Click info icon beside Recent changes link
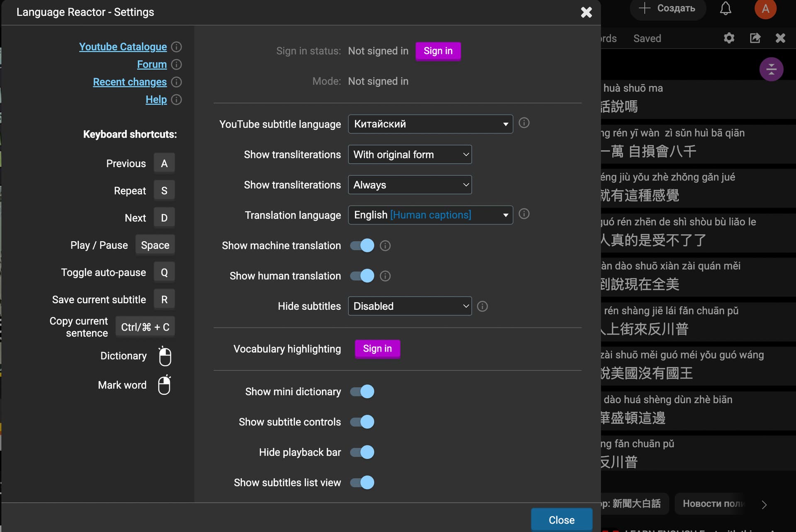Viewport: 796px width, 532px height. tap(176, 82)
